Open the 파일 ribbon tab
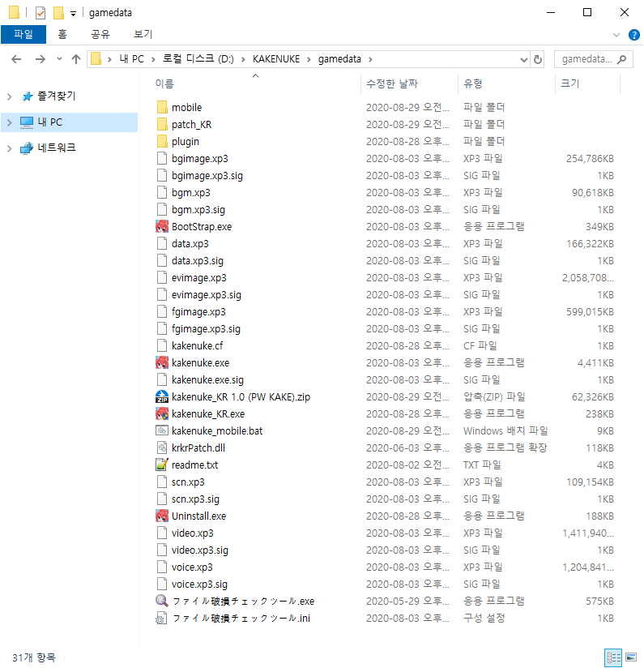Screen dimensions: 644x668 [x=23, y=34]
